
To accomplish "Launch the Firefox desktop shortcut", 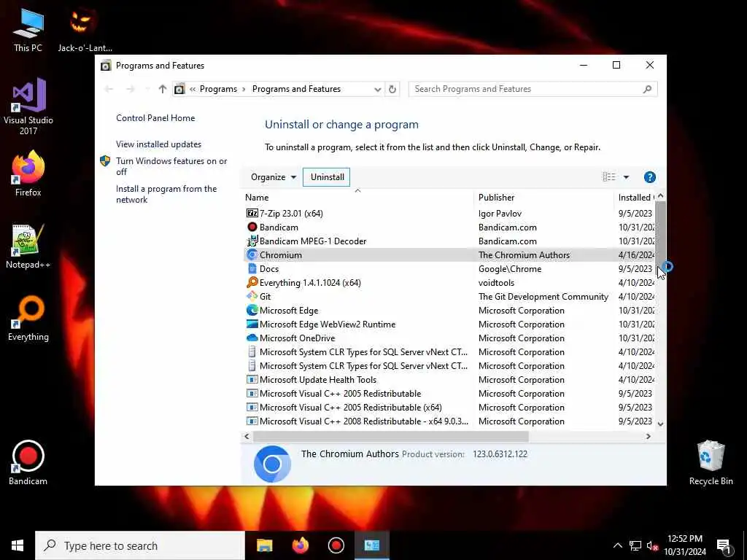I will click(x=28, y=174).
